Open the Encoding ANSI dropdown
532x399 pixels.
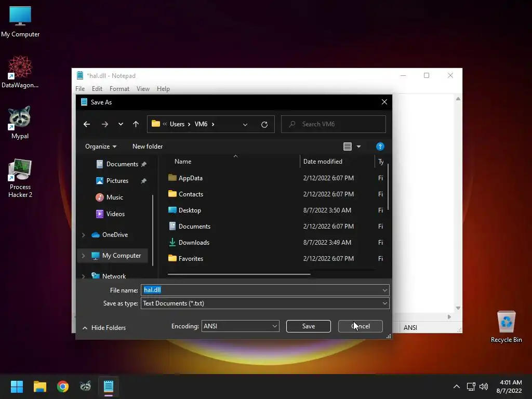(x=240, y=326)
